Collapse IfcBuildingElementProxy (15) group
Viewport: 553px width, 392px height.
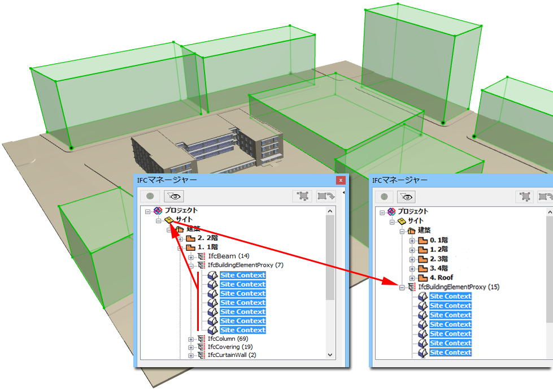click(402, 288)
